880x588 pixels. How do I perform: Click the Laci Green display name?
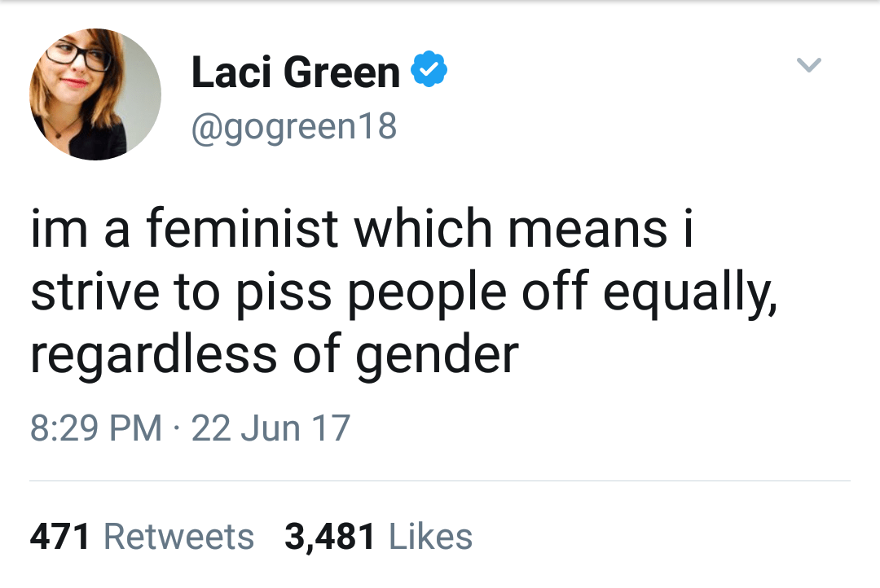(x=295, y=72)
